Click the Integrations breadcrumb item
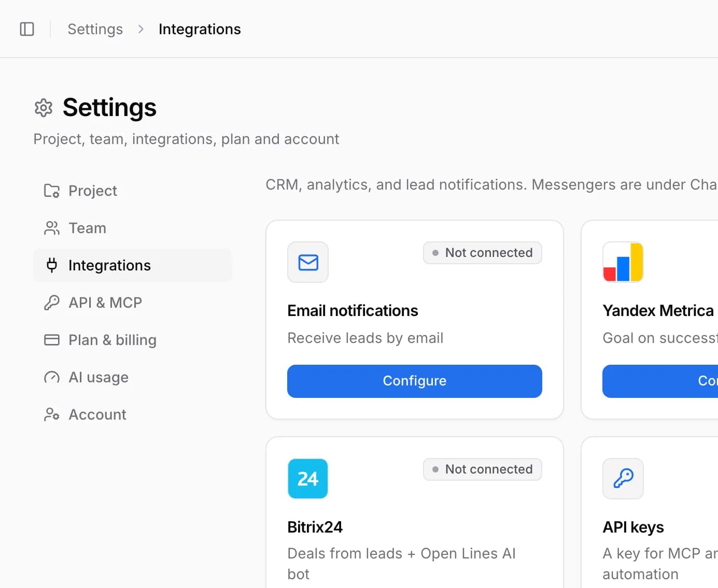 (200, 29)
